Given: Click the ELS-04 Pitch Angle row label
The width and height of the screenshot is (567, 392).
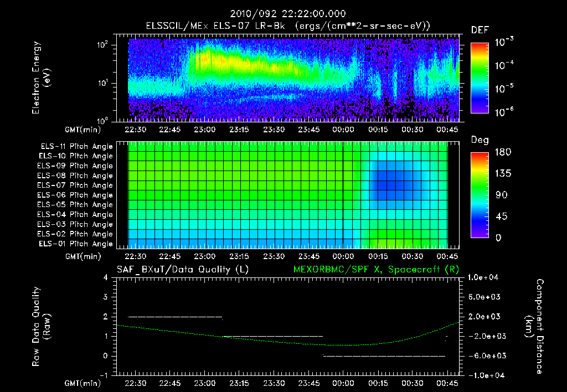Looking at the screenshot, I should click(75, 214).
